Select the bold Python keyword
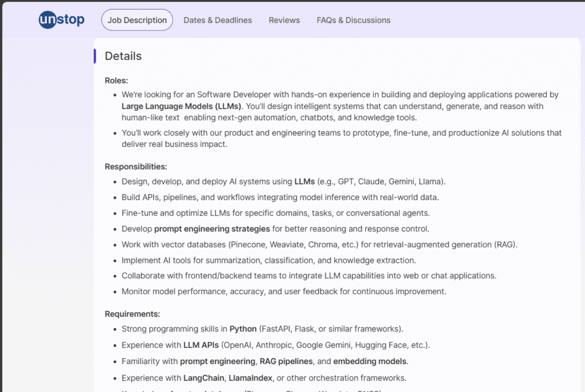 (243, 329)
